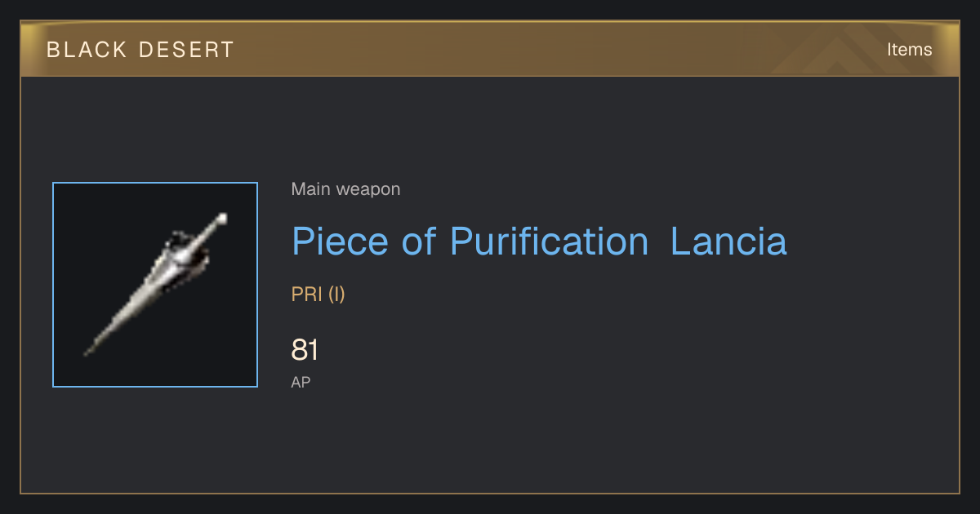Select the Main weapon category label
This screenshot has width=980, height=514.
[345, 189]
